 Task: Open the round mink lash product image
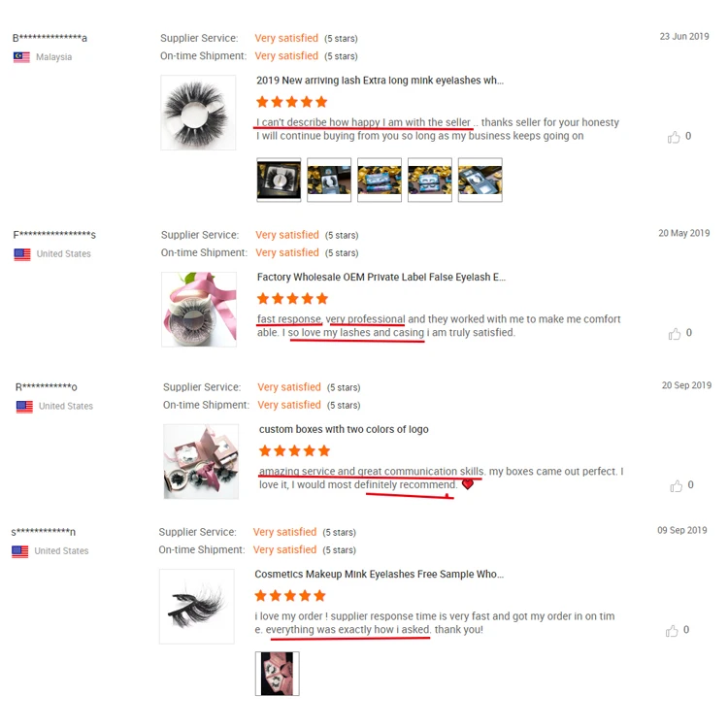198,113
